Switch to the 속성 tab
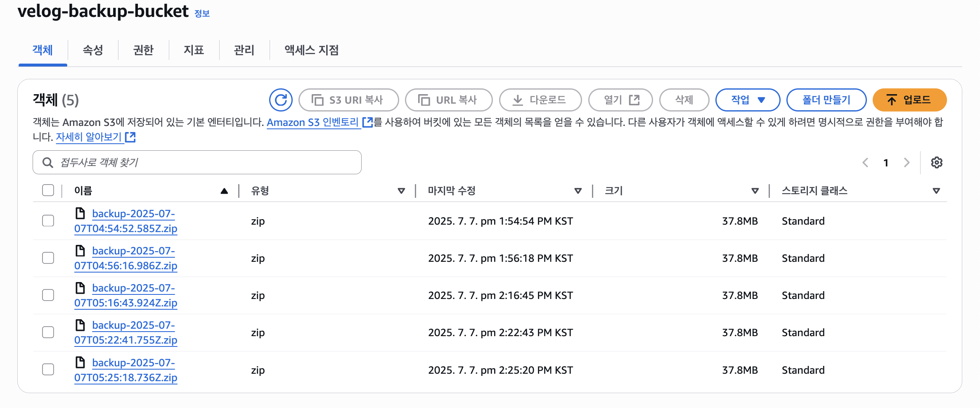 pyautogui.click(x=93, y=50)
